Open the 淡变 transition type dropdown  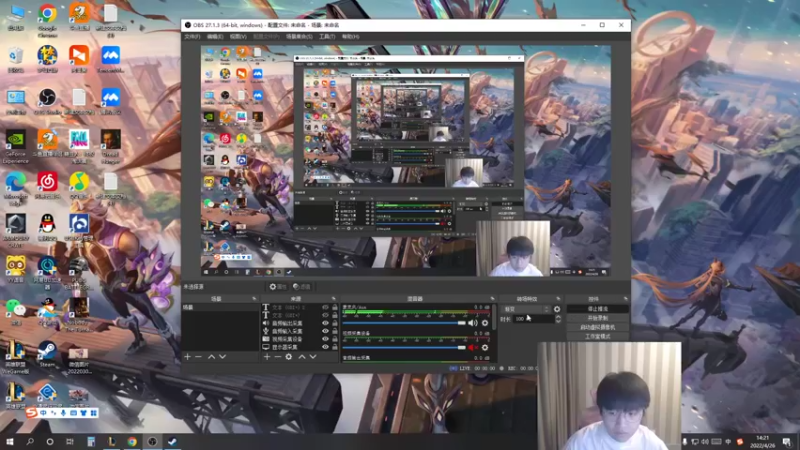pyautogui.click(x=526, y=309)
